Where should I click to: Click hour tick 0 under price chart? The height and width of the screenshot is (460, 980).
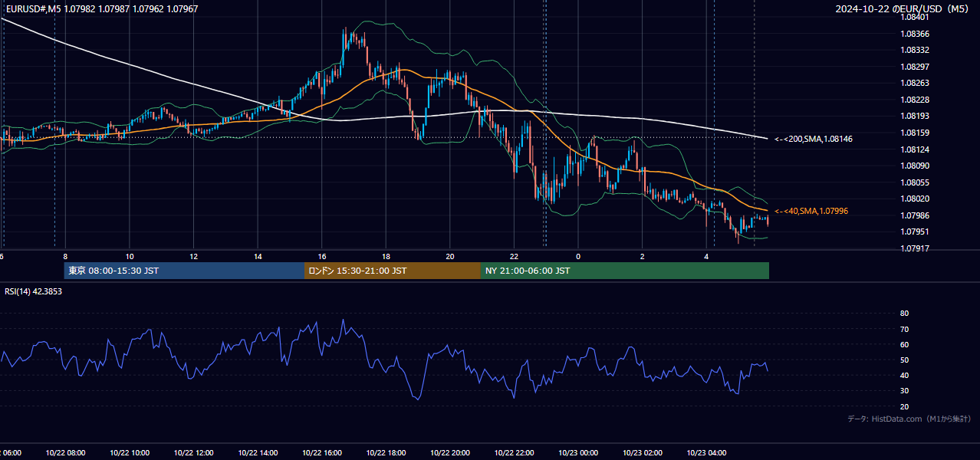point(578,256)
